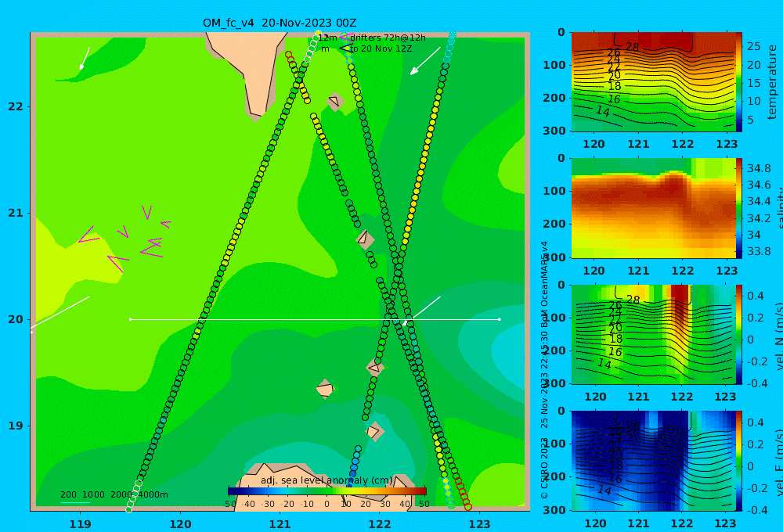Click the 'vel. E (m/s)' axis label
Image resolution: width=783 pixels, height=532 pixels.
click(x=779, y=462)
